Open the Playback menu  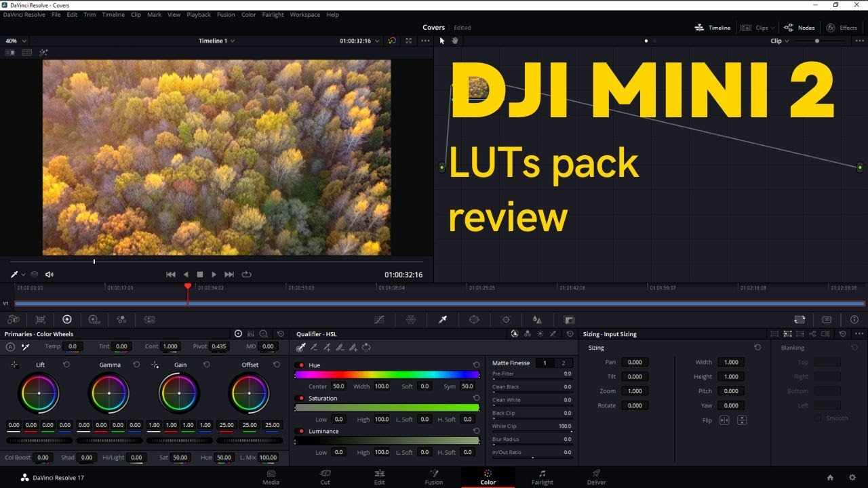point(199,14)
